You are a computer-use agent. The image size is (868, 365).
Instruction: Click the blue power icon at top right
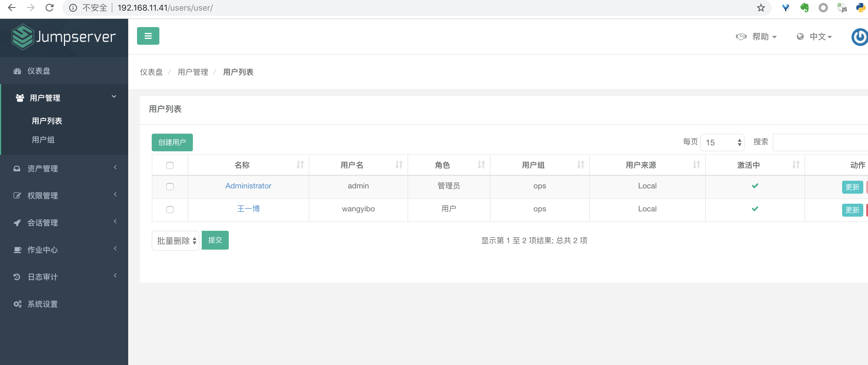[x=859, y=37]
